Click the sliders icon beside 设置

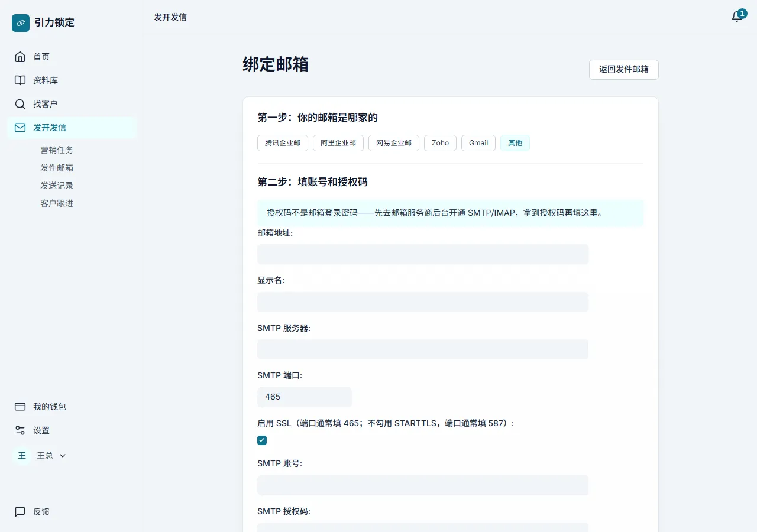click(x=20, y=430)
